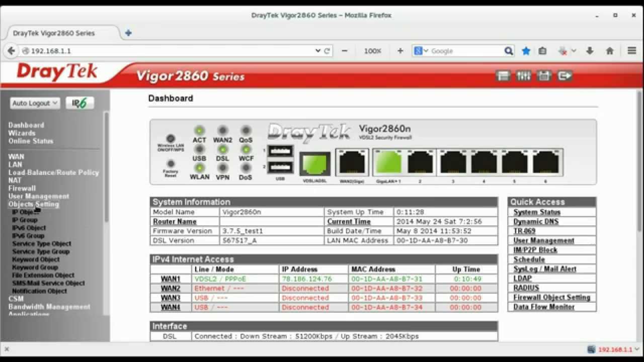Viewport: 644px width, 362px height.
Task: Open SysLog / Mail Alert quick link
Action: (x=545, y=269)
